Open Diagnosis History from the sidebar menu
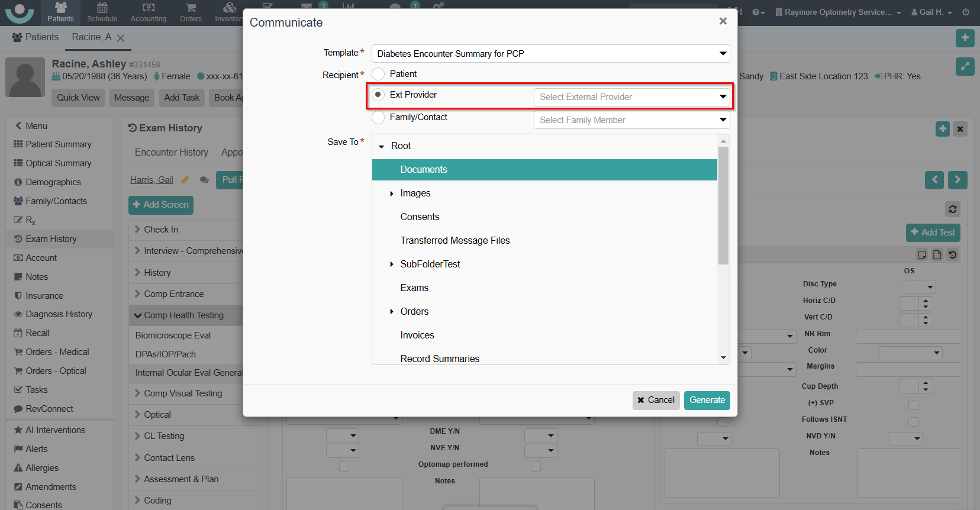The width and height of the screenshot is (980, 510). [59, 314]
